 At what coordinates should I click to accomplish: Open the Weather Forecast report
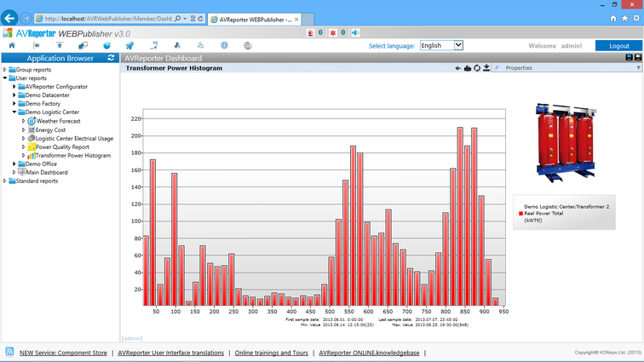click(x=58, y=121)
